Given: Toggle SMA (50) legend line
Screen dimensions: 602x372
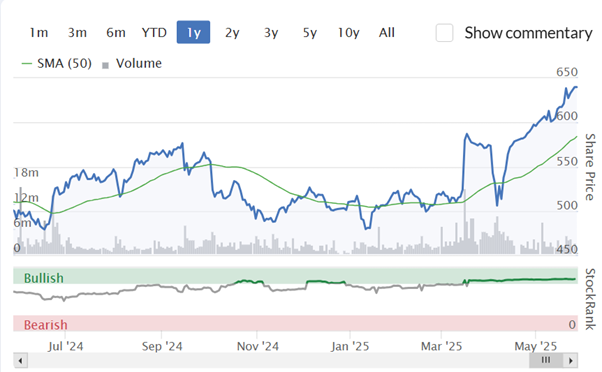Looking at the screenshot, I should point(57,63).
